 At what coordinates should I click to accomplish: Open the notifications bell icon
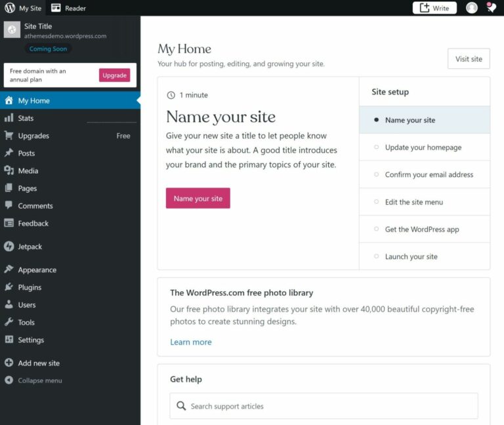(x=491, y=7)
